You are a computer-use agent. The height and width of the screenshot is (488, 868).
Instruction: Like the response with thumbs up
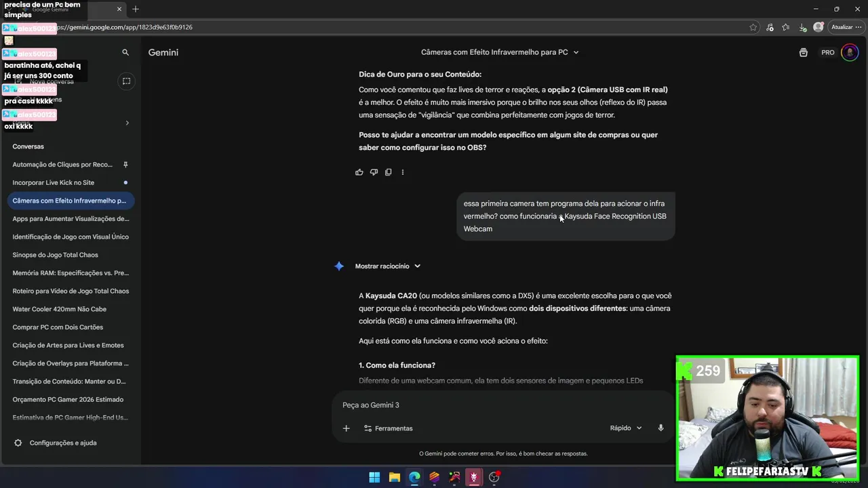359,172
